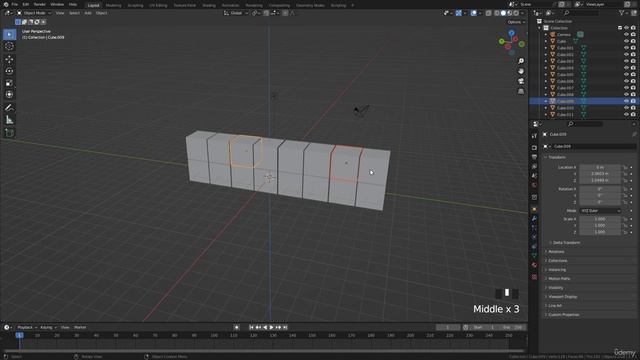Image resolution: width=640 pixels, height=360 pixels.
Task: Open the viewport Select menu
Action: pyautogui.click(x=74, y=13)
